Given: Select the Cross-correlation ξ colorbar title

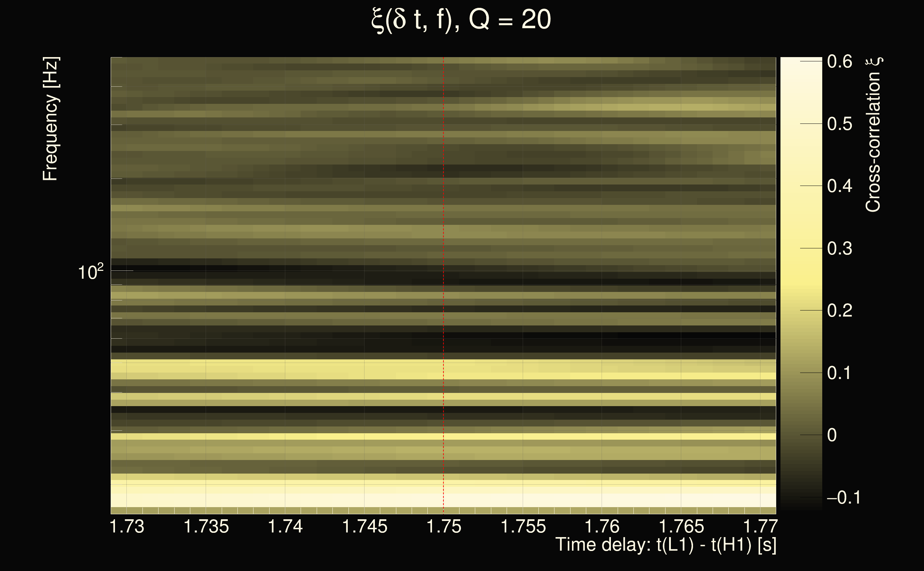Looking at the screenshot, I should tap(873, 135).
